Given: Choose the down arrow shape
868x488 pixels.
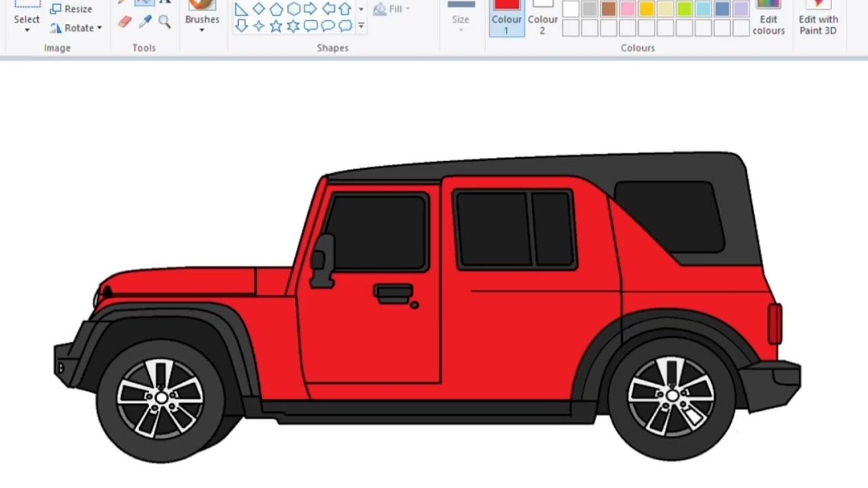Looking at the screenshot, I should click(x=241, y=26).
